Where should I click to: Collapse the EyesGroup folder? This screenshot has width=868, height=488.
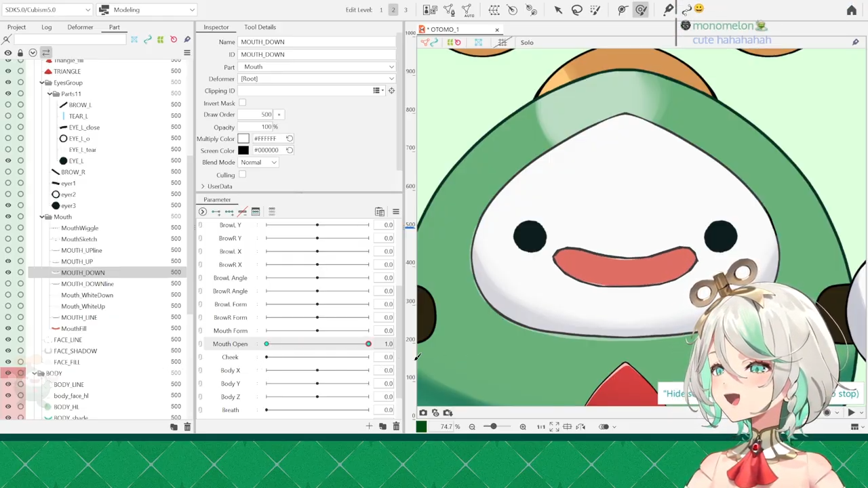[x=42, y=83]
